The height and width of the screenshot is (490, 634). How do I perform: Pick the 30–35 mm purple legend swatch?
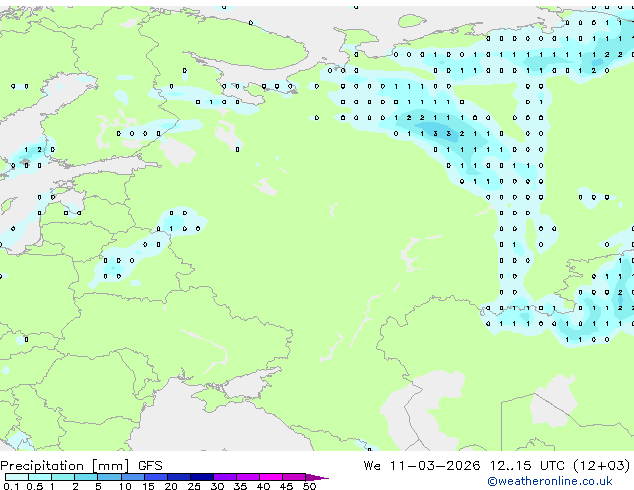(224, 477)
